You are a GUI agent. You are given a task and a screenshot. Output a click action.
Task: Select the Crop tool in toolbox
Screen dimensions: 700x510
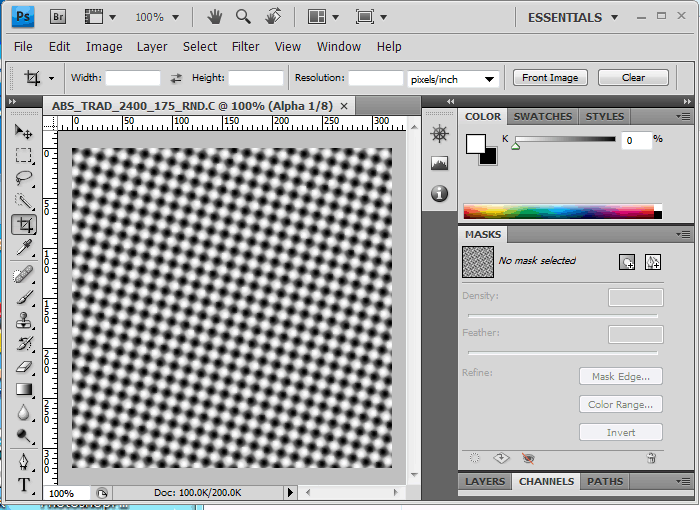[x=24, y=224]
